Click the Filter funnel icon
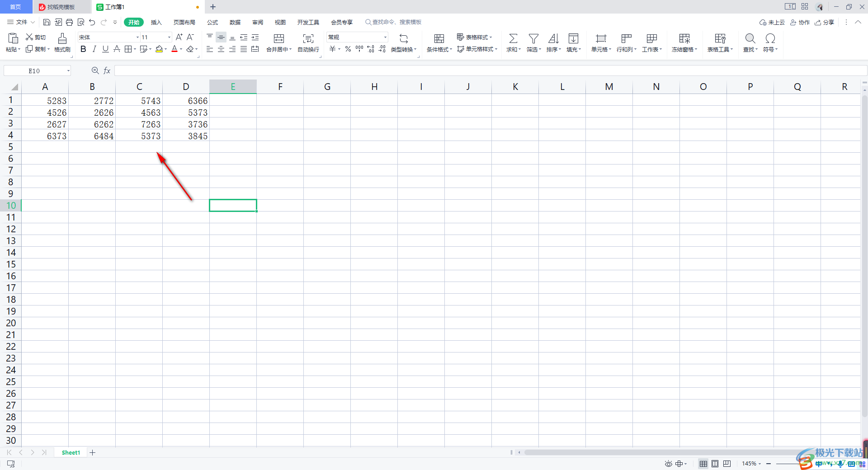Viewport: 868px width, 470px height. click(x=533, y=38)
